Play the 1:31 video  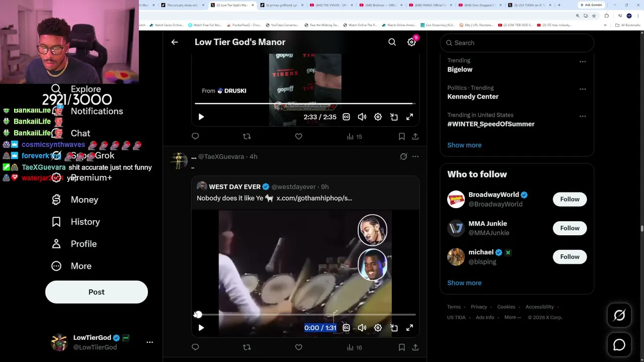tap(201, 328)
